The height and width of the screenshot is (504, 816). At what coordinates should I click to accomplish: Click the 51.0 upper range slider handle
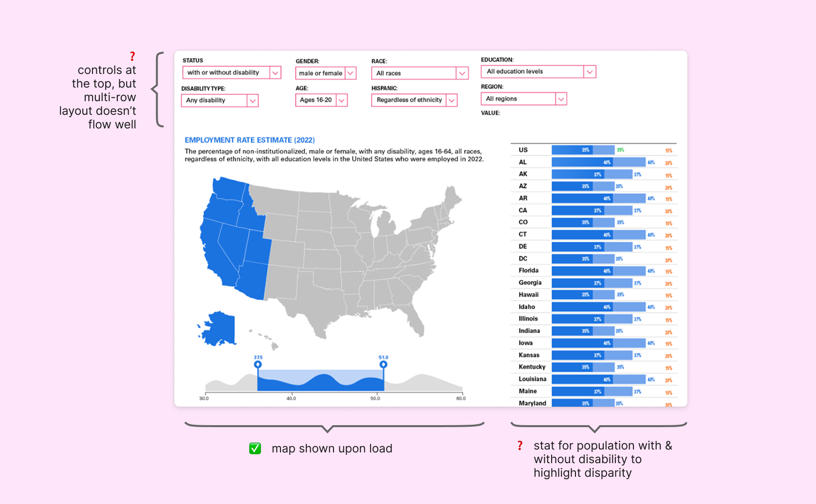click(384, 364)
